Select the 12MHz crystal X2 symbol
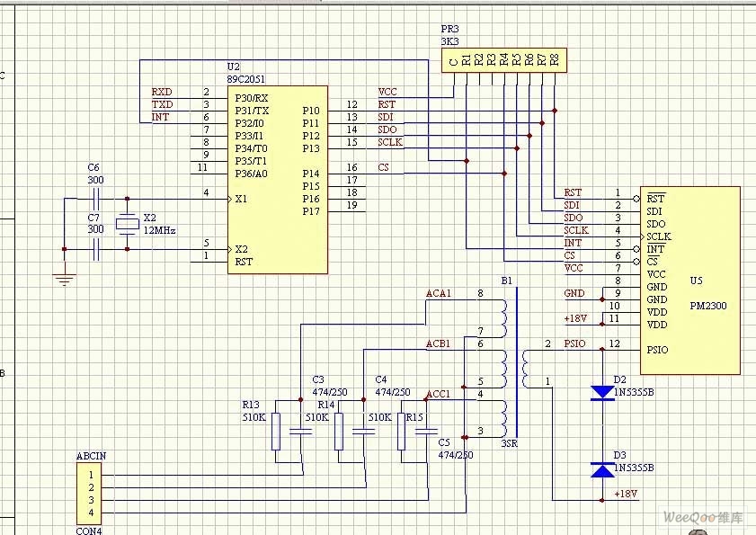The height and width of the screenshot is (535, 756). [x=128, y=224]
